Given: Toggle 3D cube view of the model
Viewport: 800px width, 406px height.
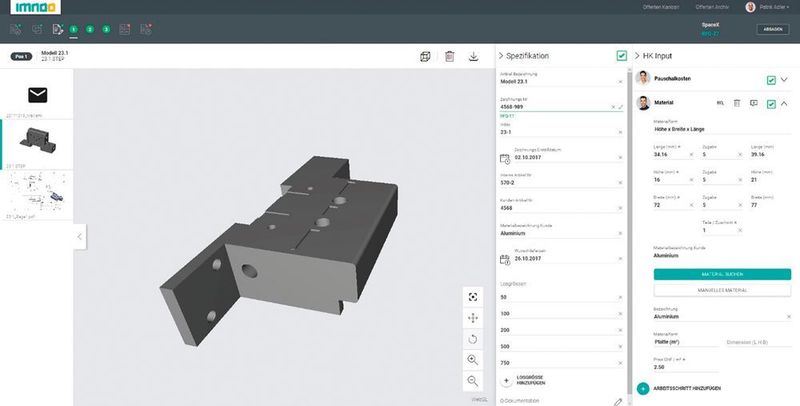Looking at the screenshot, I should point(425,57).
